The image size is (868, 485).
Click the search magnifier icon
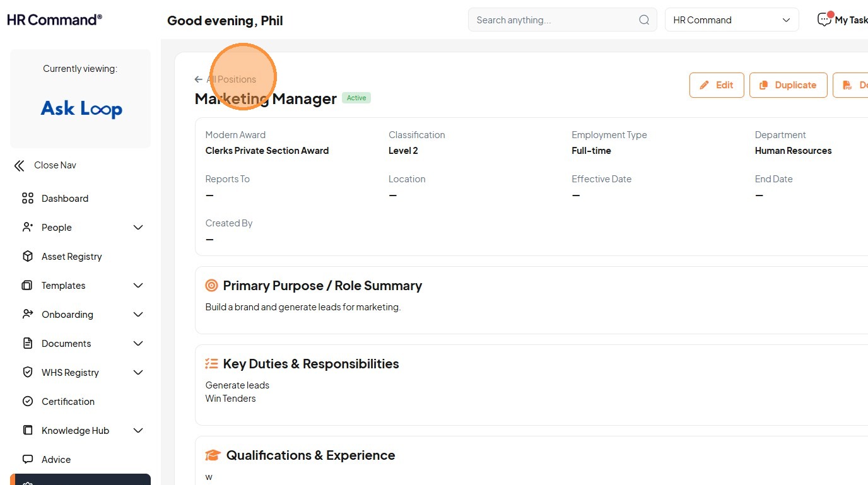coord(644,20)
